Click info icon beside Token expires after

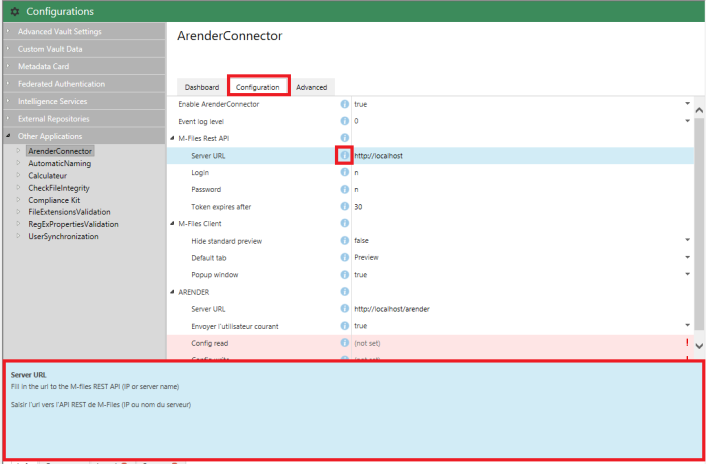pyautogui.click(x=345, y=206)
